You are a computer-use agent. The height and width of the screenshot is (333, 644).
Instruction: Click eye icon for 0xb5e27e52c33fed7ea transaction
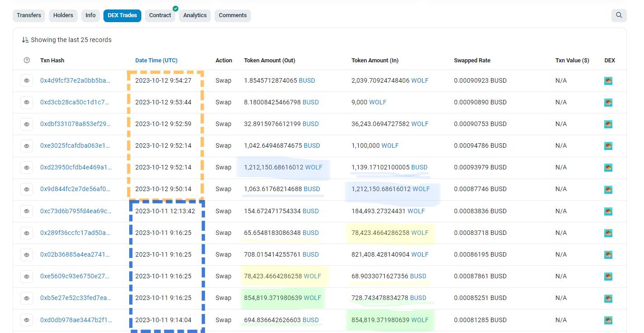pyautogui.click(x=27, y=298)
